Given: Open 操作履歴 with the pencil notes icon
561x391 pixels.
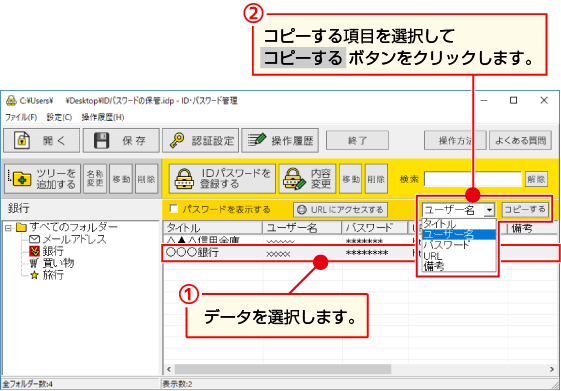Looking at the screenshot, I should (280, 141).
